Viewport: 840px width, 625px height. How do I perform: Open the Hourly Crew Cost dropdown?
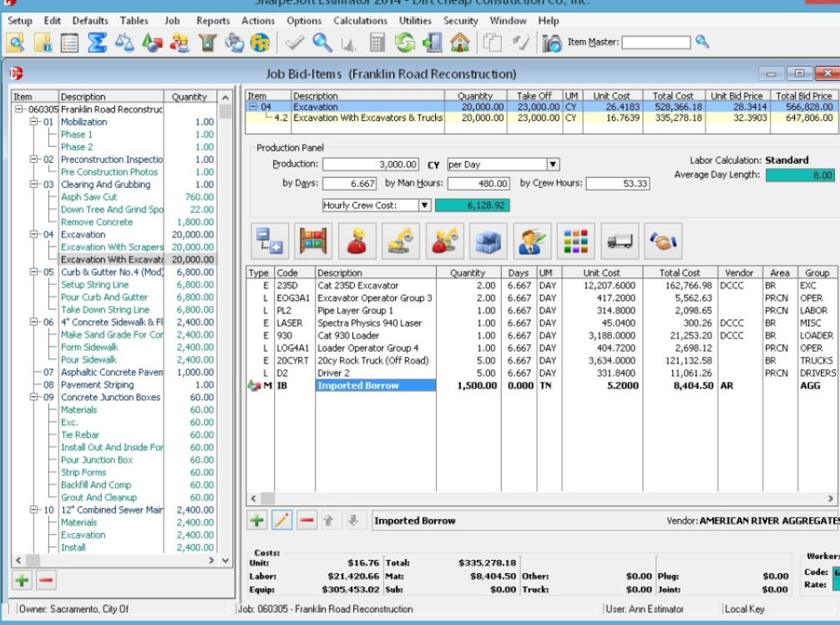click(x=424, y=205)
